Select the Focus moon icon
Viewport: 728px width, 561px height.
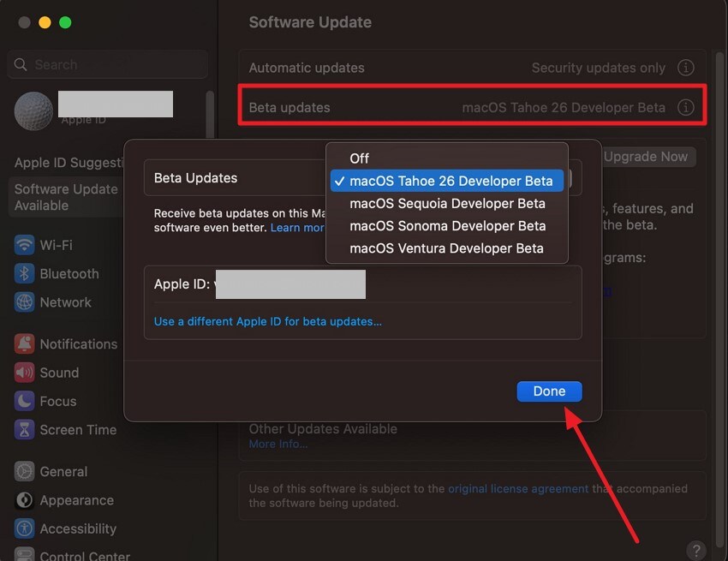[x=24, y=401]
